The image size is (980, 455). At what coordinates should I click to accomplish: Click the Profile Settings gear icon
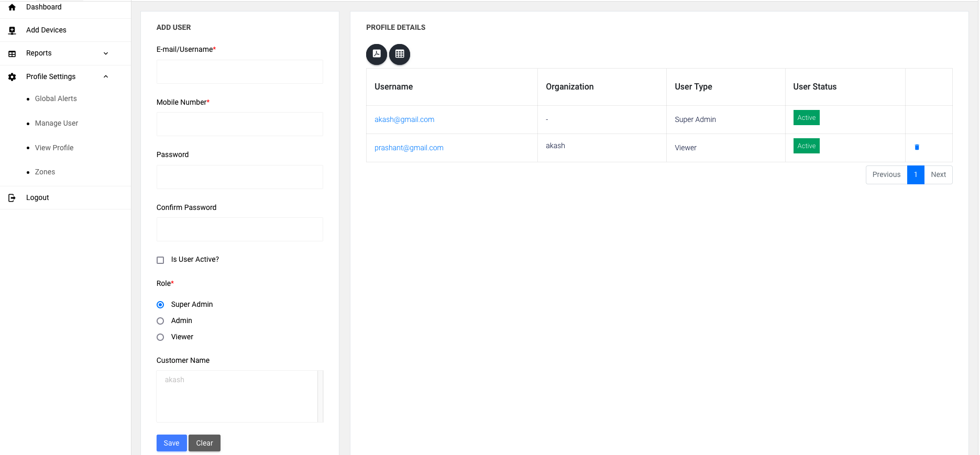point(12,77)
